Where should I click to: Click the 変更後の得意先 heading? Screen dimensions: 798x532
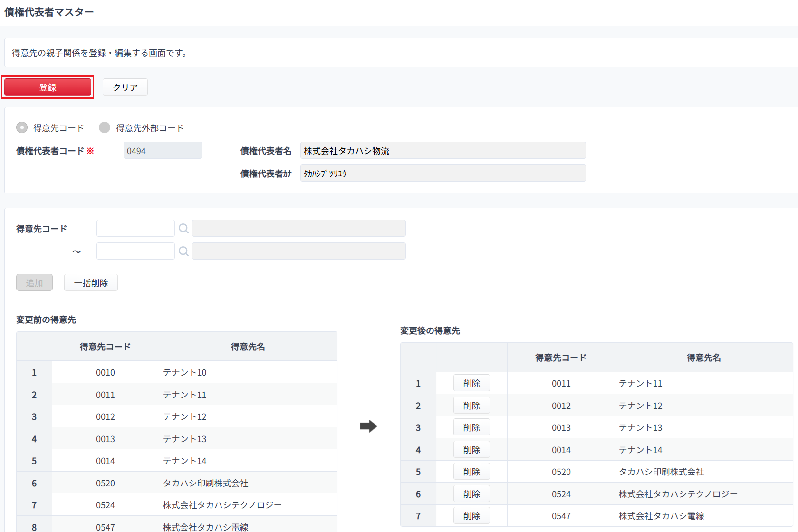(x=430, y=330)
